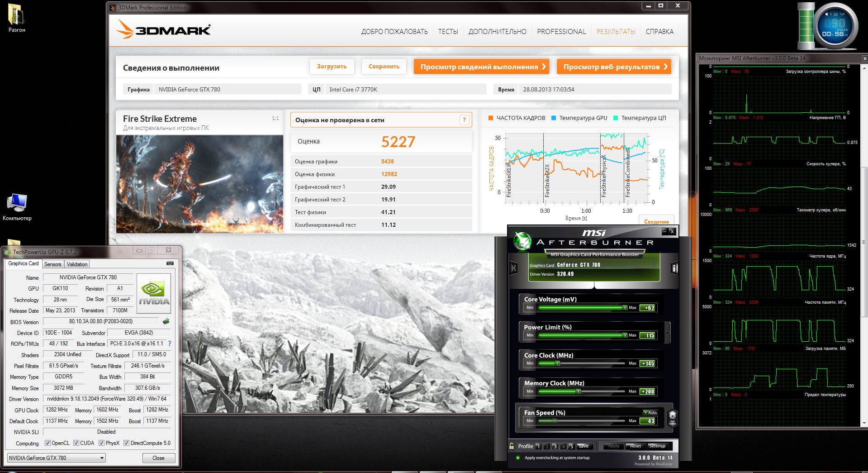This screenshot has height=473, width=868.
Task: Open the Добро пожаловать tab in 3DMark
Action: pos(394,32)
